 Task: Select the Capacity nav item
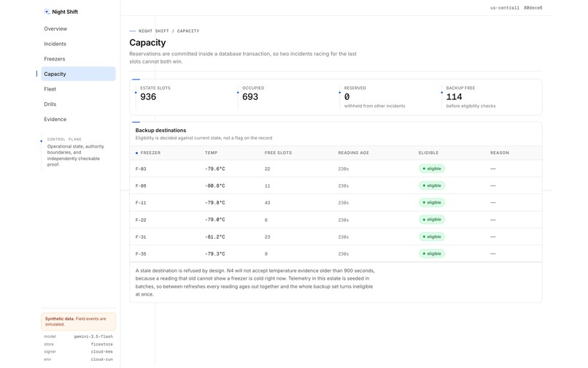[x=78, y=74]
